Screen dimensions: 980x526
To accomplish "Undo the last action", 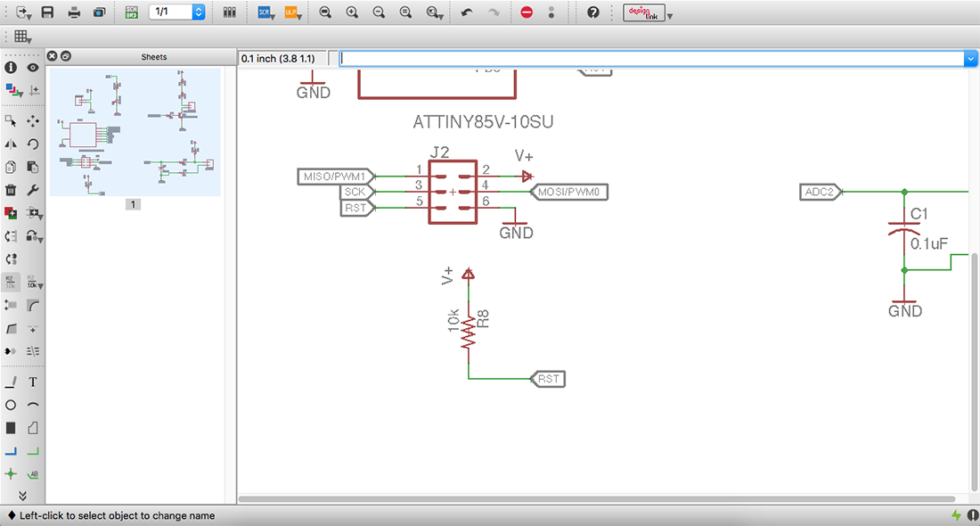I will 467,12.
